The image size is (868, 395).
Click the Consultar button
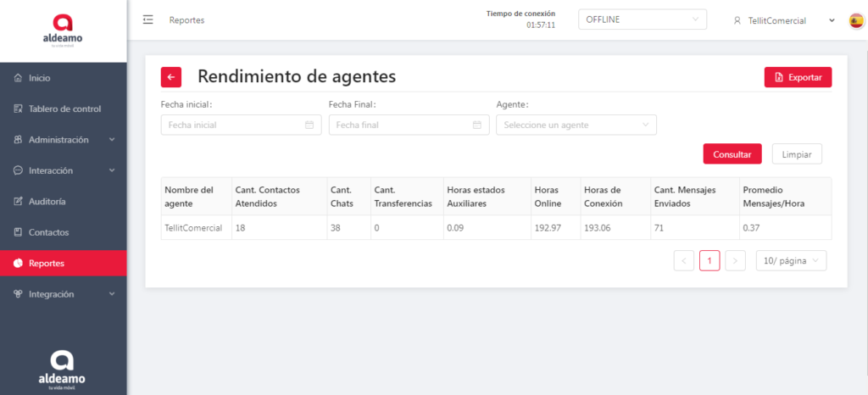tap(732, 154)
